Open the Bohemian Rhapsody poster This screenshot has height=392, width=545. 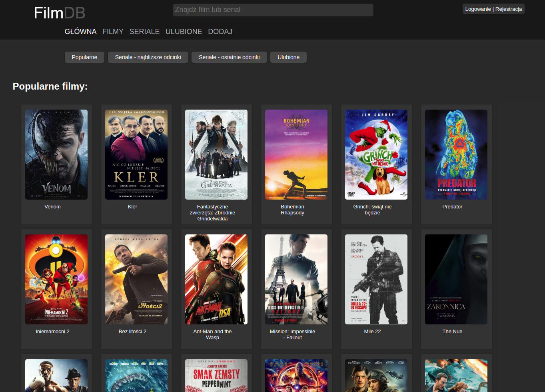click(x=296, y=155)
